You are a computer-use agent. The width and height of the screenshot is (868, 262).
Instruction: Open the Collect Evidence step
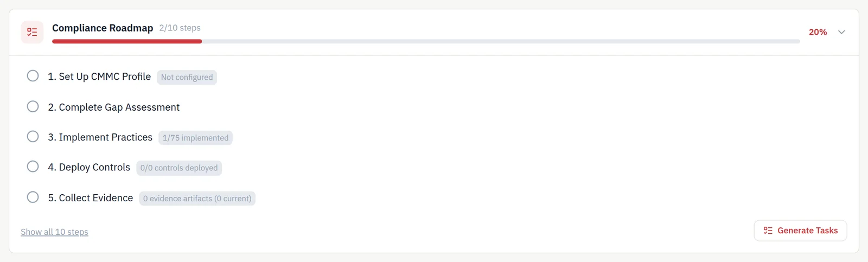point(90,198)
